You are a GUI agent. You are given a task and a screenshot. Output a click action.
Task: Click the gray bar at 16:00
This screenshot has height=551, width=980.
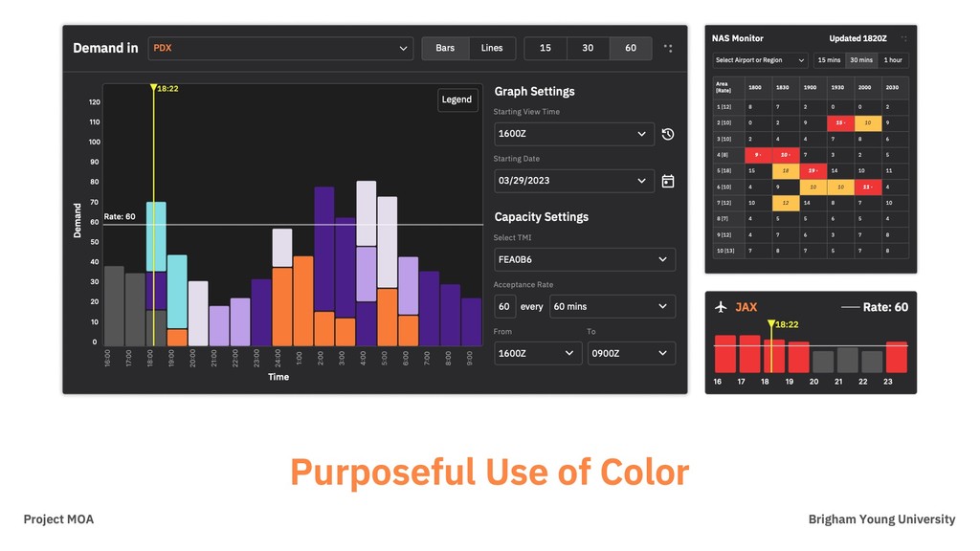pos(114,306)
